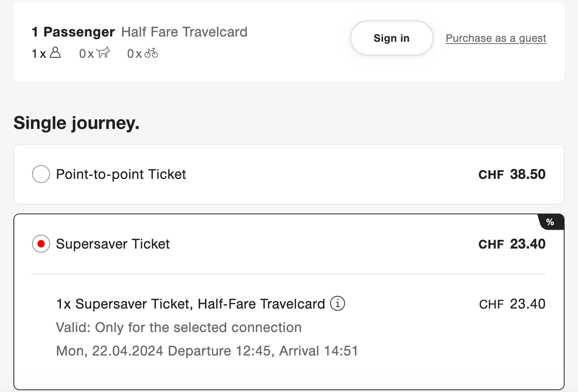Click the bicycle icon in passenger summary
The height and width of the screenshot is (392, 578).
tap(151, 54)
